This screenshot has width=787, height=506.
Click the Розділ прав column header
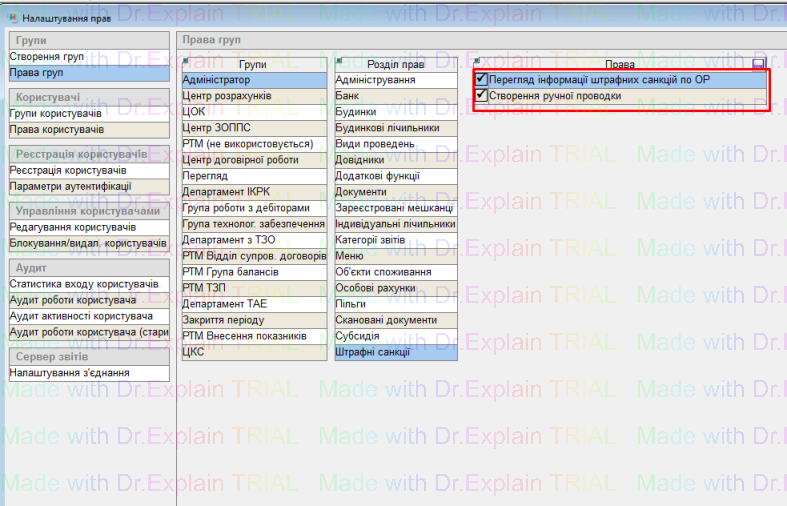[395, 63]
